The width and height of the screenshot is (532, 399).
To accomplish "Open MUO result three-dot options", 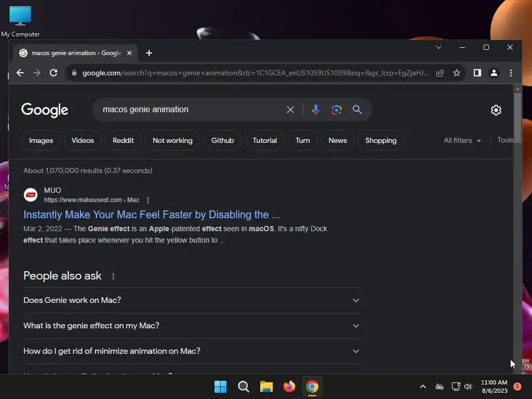I will 148,200.
